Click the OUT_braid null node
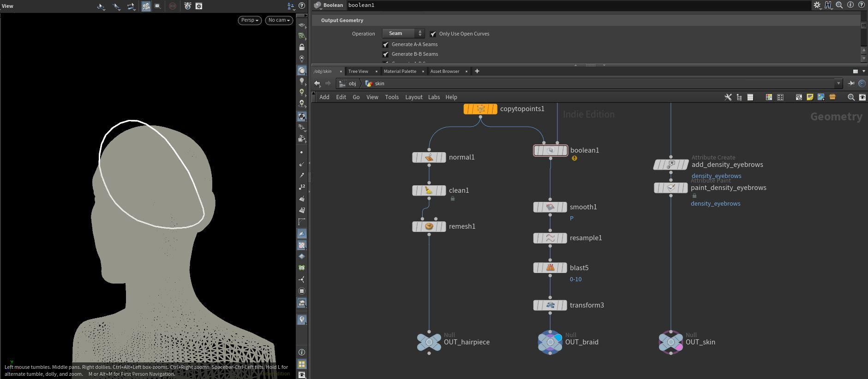The height and width of the screenshot is (379, 868). 550,342
